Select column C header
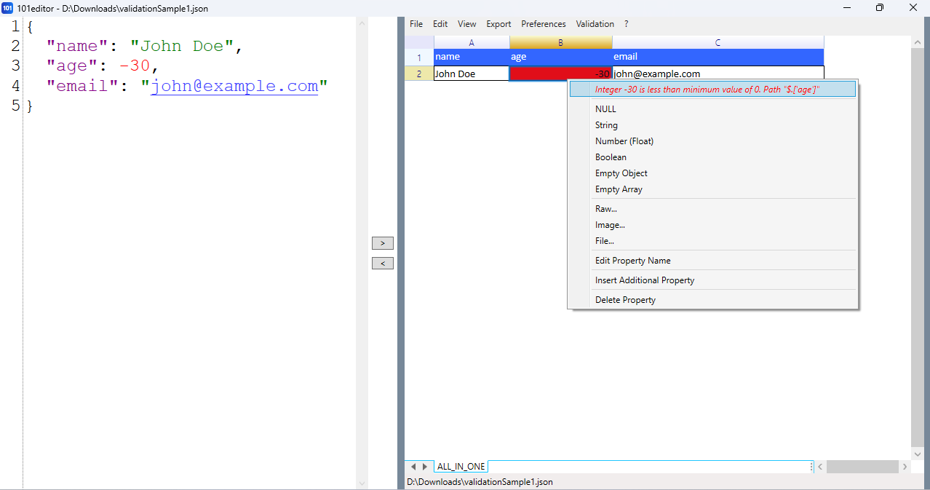Screen dimensions: 930x490 point(718,43)
